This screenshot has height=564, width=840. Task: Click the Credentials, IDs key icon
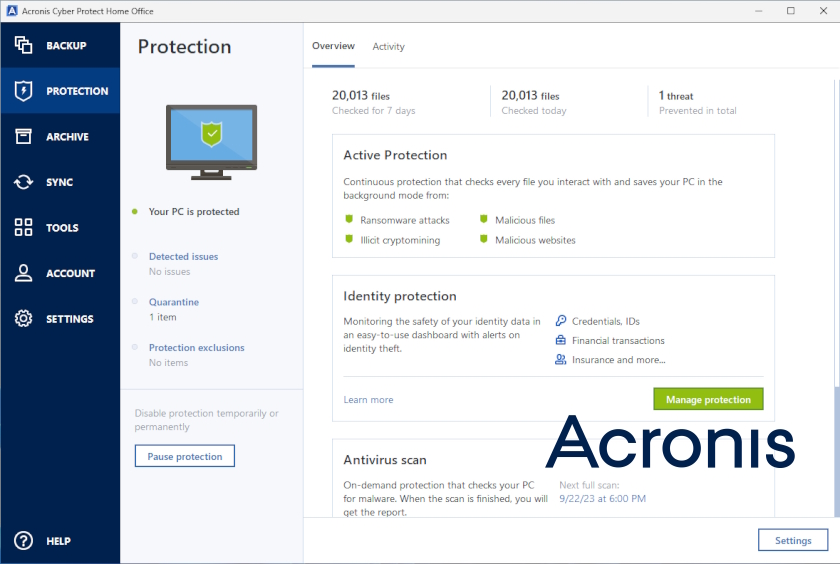tap(560, 321)
